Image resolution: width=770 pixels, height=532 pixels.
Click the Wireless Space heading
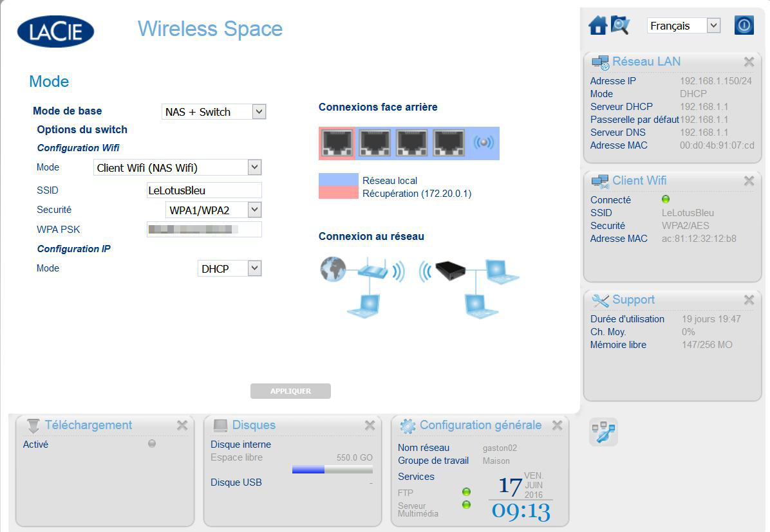pos(210,28)
